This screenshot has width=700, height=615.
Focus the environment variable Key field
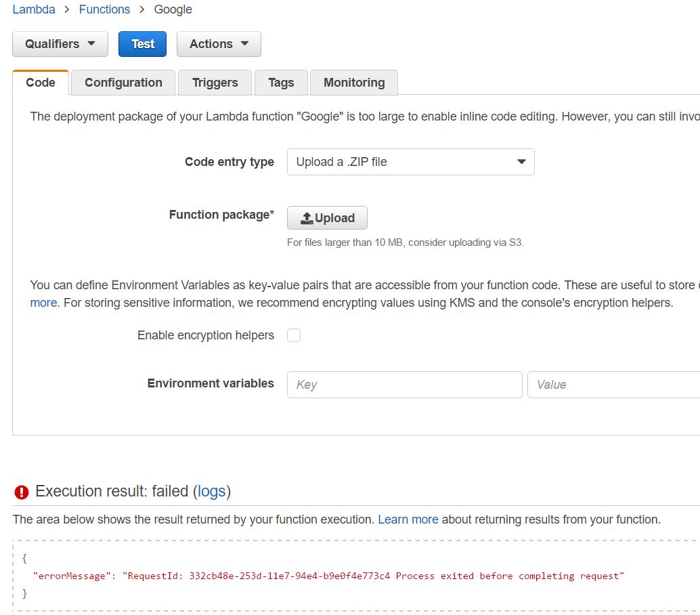(x=404, y=384)
